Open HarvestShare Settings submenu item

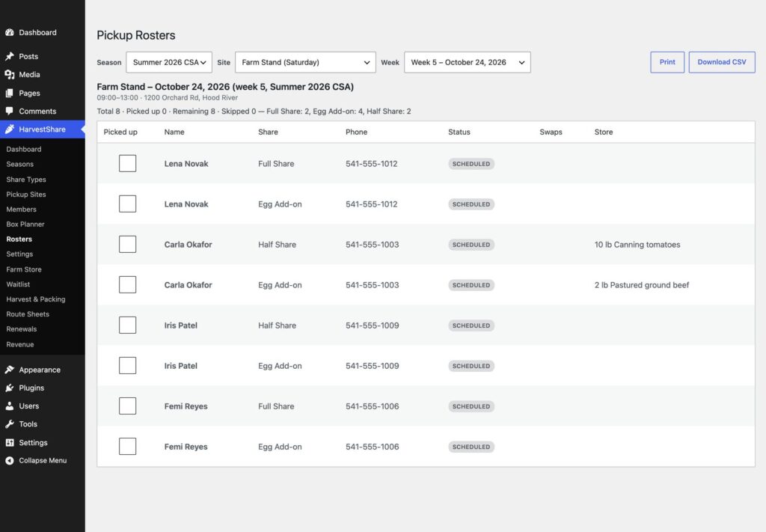(19, 254)
